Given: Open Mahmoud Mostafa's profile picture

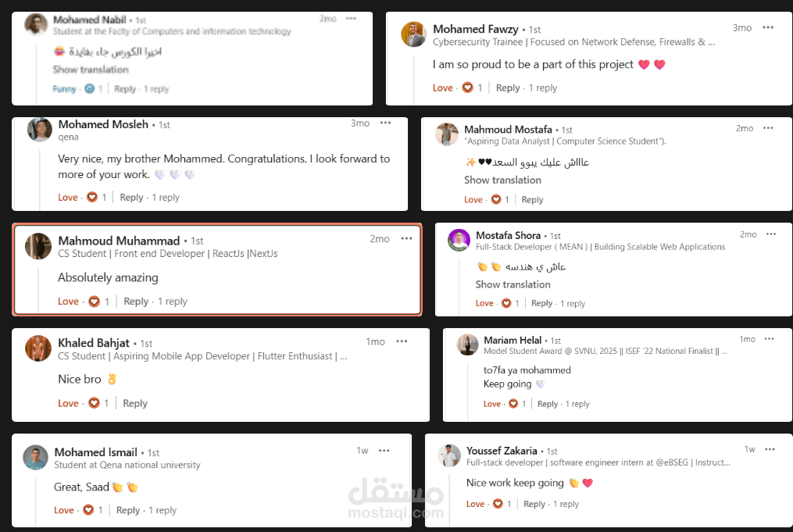Looking at the screenshot, I should [x=447, y=134].
